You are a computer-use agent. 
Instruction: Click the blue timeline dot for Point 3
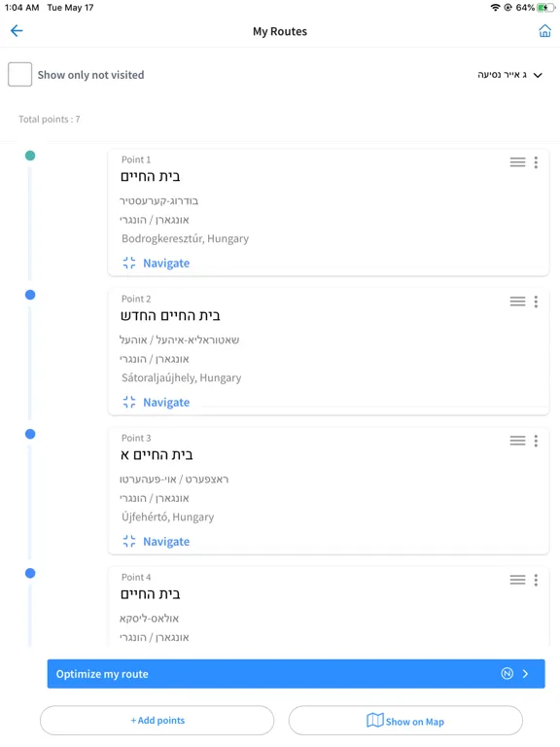tap(30, 434)
